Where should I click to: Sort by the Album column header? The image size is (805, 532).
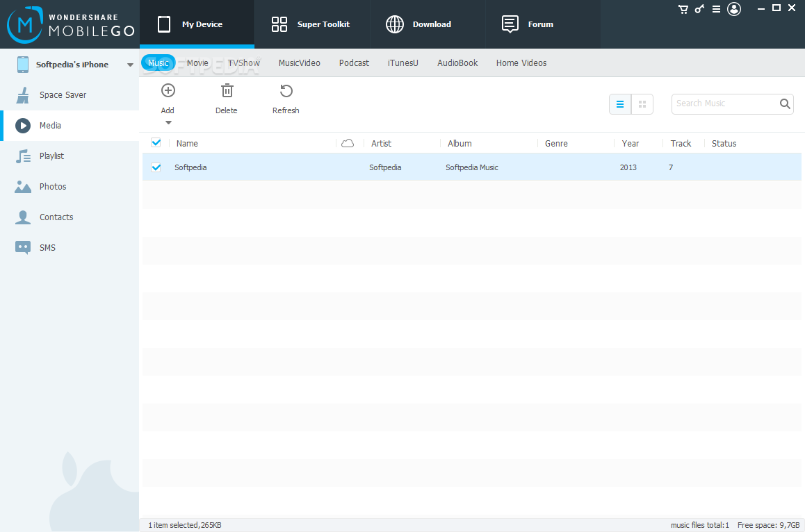(460, 144)
